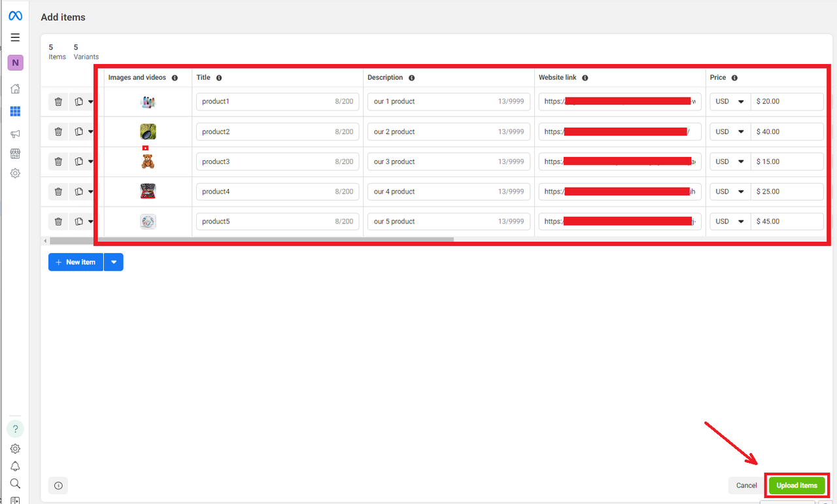Go to the Home sidebar icon
This screenshot has width=837, height=504.
tap(15, 89)
